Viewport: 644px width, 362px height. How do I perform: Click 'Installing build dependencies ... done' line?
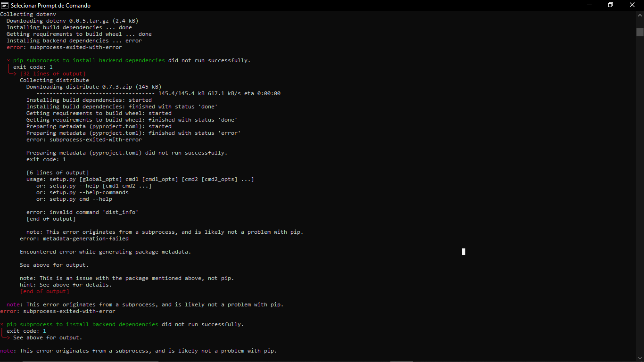coord(69,27)
